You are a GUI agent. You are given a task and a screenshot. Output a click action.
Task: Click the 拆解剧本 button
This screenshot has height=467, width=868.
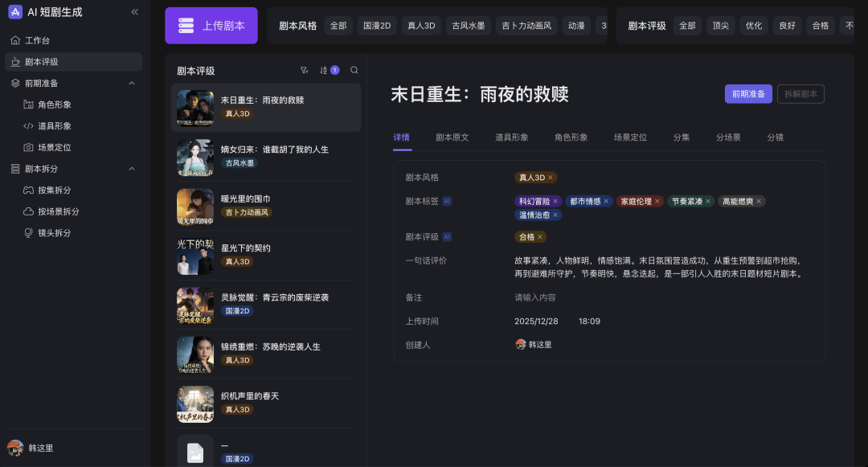(x=801, y=93)
